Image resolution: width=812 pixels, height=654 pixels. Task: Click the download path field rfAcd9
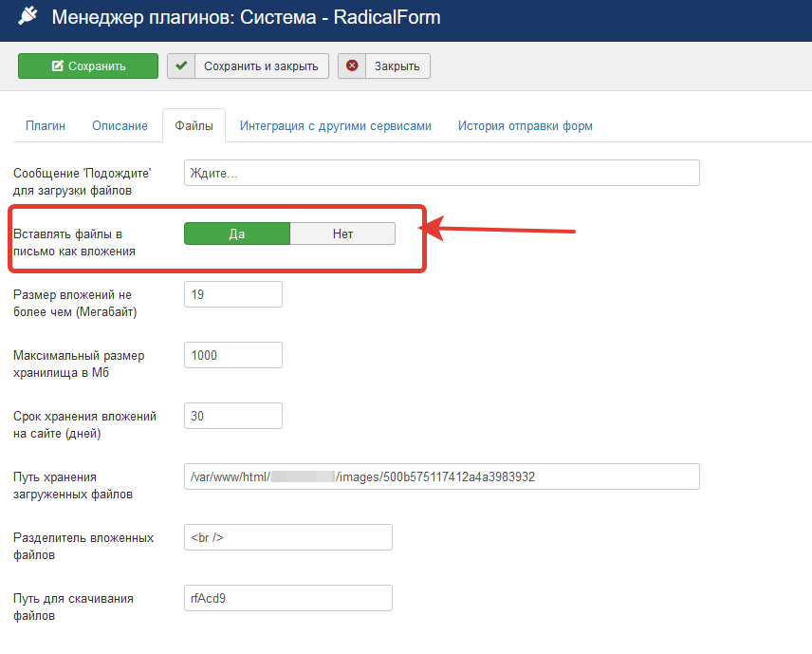point(287,598)
